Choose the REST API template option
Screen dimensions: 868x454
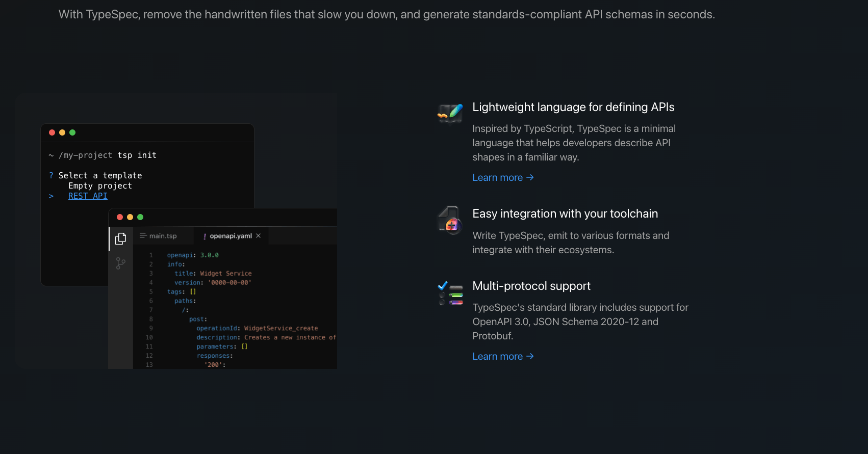click(x=88, y=196)
